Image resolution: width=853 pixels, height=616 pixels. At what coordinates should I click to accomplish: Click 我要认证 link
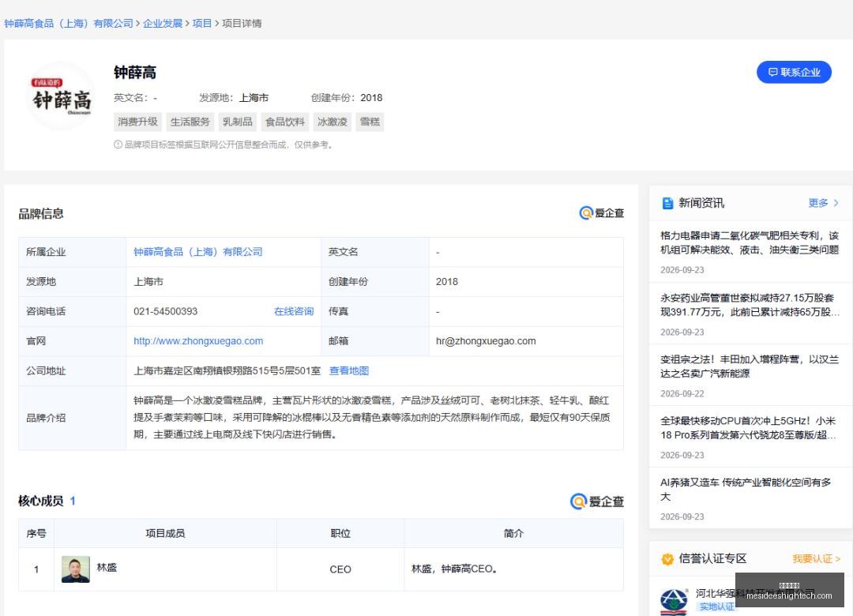[816, 559]
